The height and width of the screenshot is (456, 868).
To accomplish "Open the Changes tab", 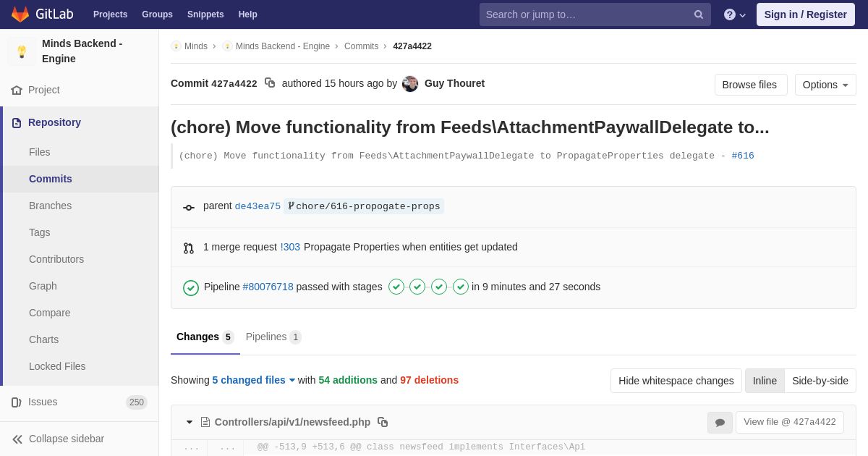I will click(x=205, y=337).
